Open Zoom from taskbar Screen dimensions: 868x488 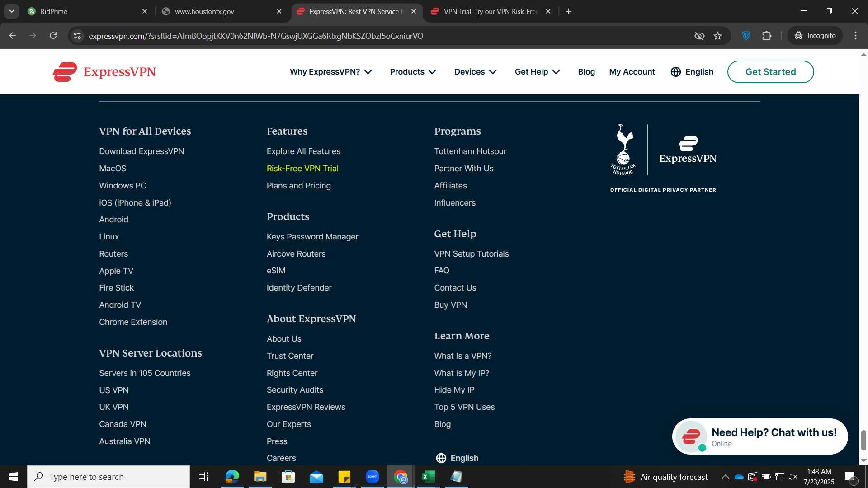pyautogui.click(x=373, y=477)
